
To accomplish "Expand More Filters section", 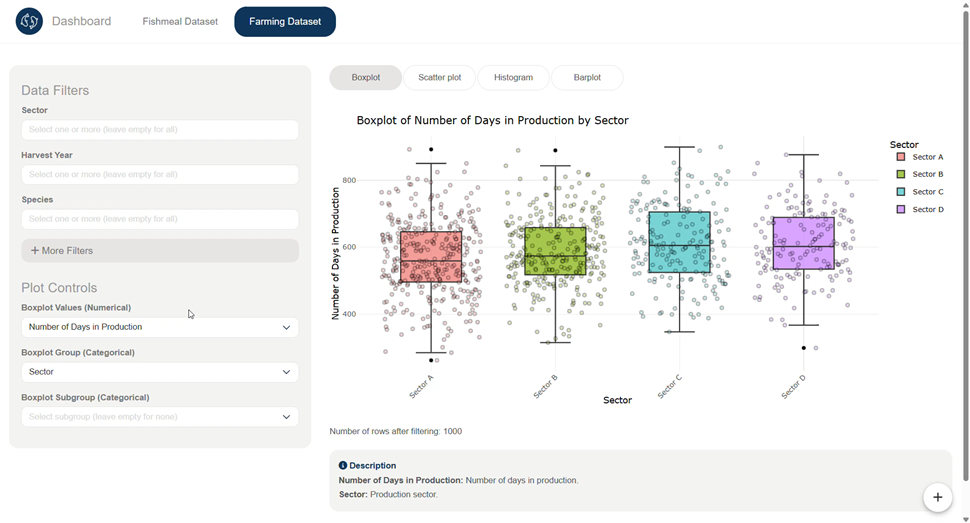I will coord(160,251).
